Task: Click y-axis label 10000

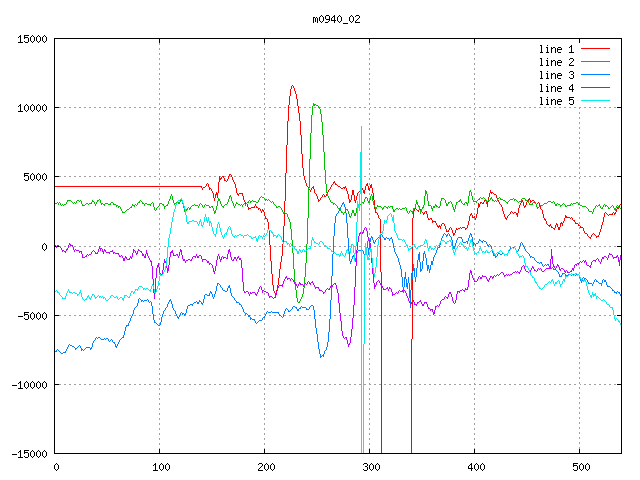Action: tap(32, 108)
